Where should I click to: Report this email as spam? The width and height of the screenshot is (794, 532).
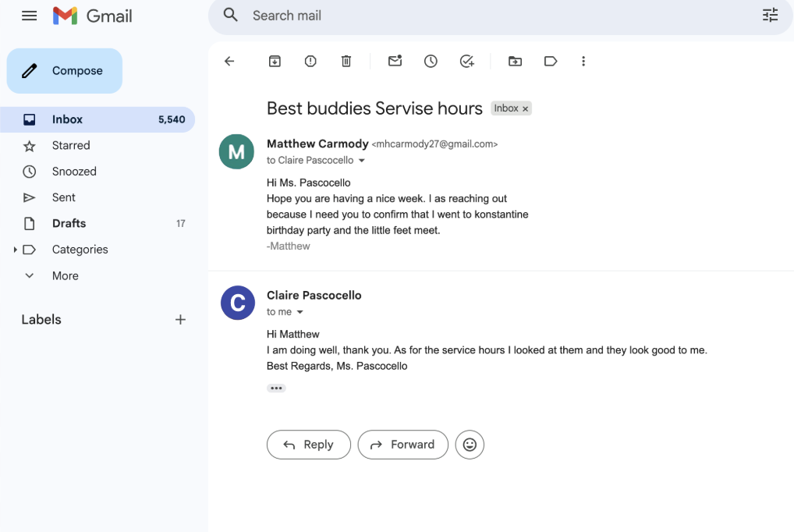tap(310, 61)
